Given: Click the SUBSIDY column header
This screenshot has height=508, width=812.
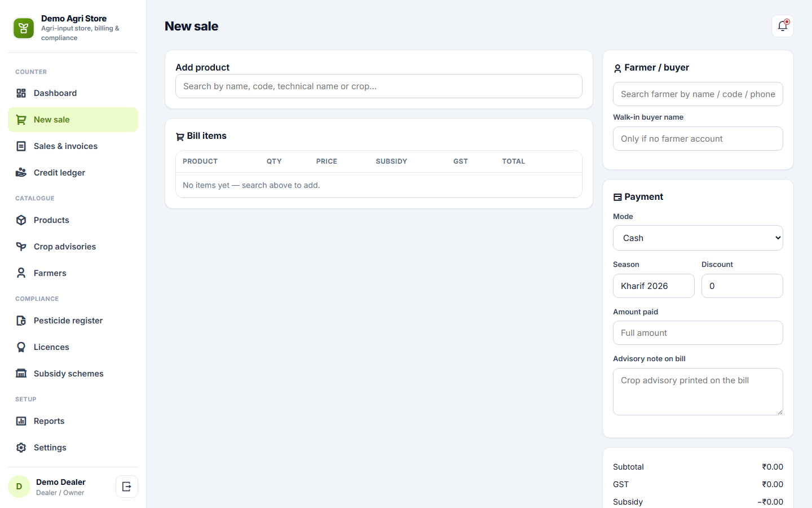Looking at the screenshot, I should (391, 161).
